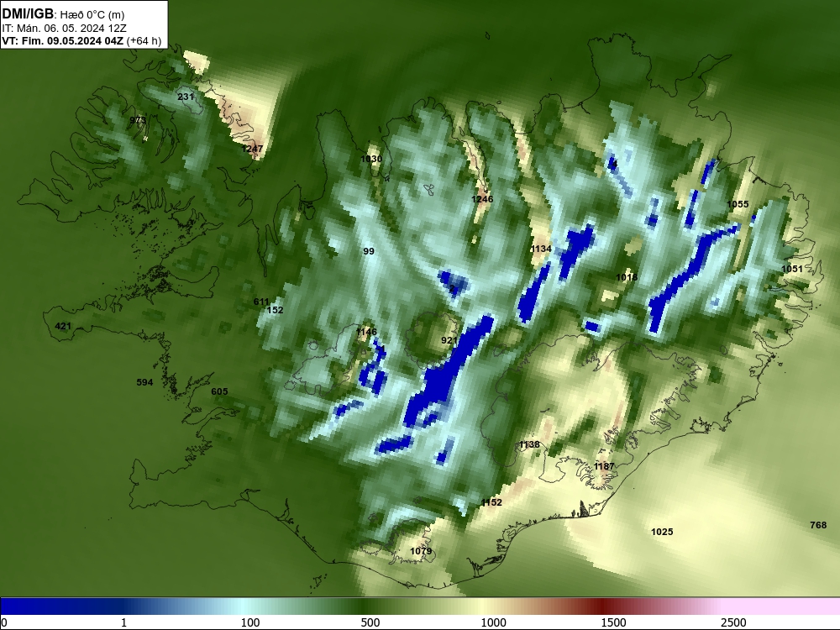Select map value 152
Image resolution: width=840 pixels, height=630 pixels.
[275, 310]
